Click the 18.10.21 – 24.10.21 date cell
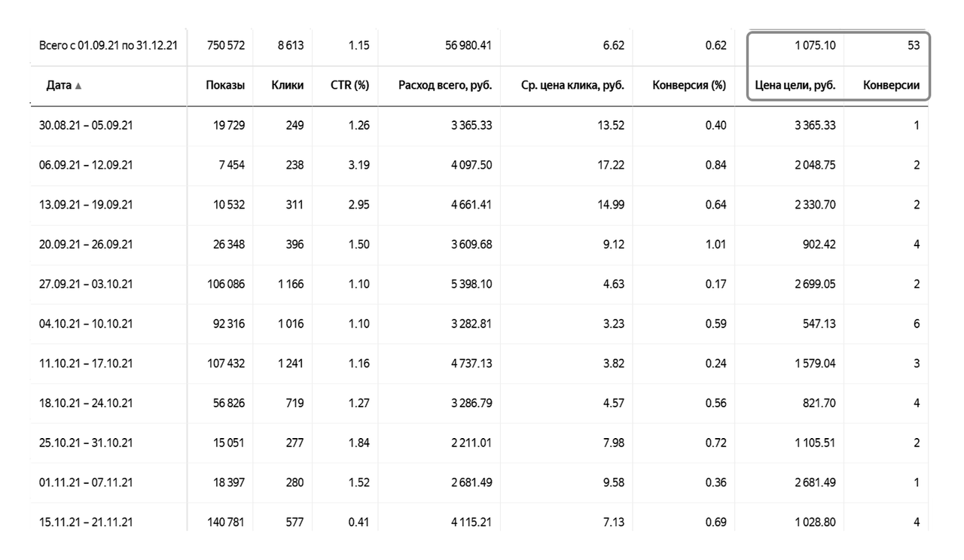Screen dimensions: 964x560 [x=86, y=403]
